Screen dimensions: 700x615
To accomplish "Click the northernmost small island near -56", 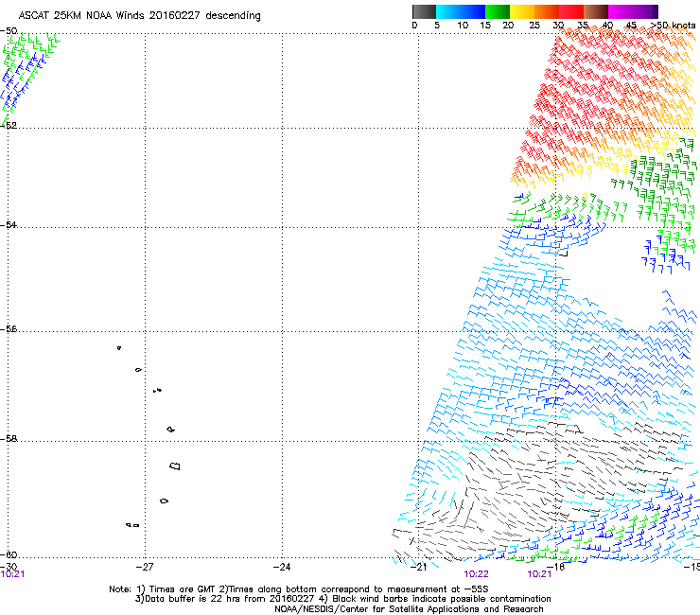I will coord(119,348).
